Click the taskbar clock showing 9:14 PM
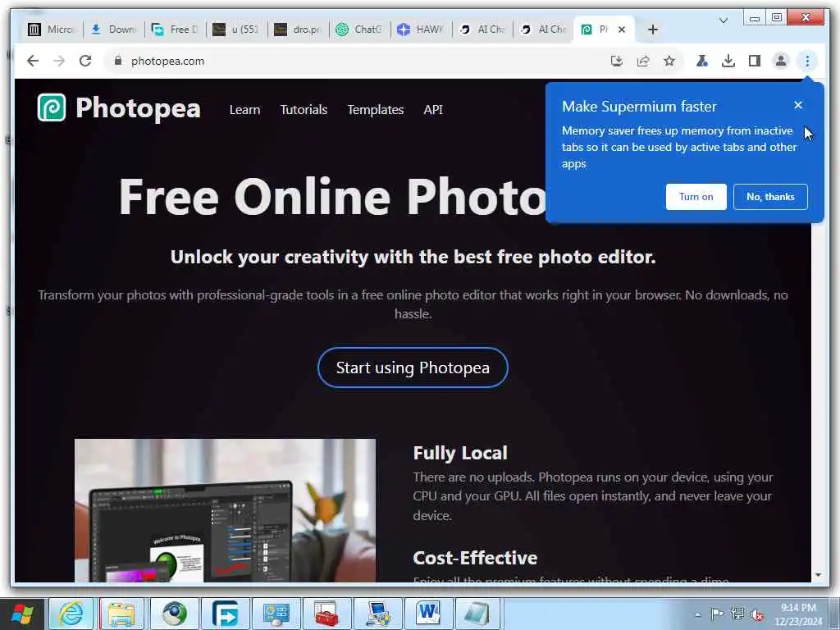840x630 pixels. (797, 614)
